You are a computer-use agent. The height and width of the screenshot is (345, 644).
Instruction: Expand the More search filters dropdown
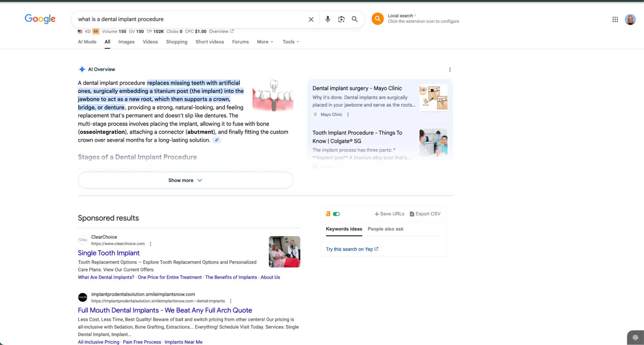click(265, 42)
